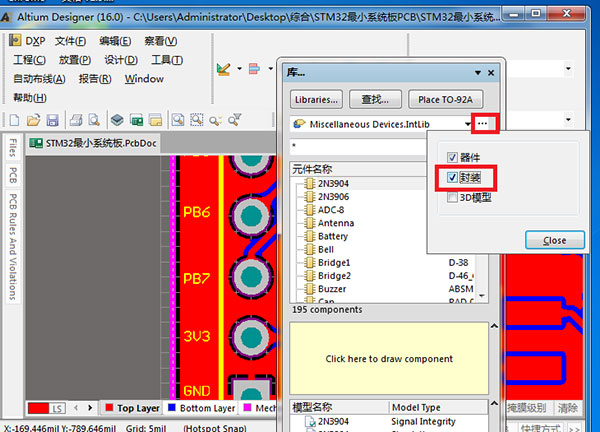Screen dimensions: 600x432
Task: Open the 设计(D) menu
Action: 121,60
